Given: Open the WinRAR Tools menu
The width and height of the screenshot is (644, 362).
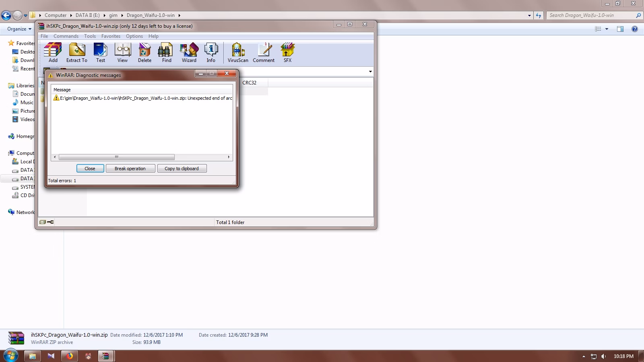Looking at the screenshot, I should pyautogui.click(x=90, y=36).
